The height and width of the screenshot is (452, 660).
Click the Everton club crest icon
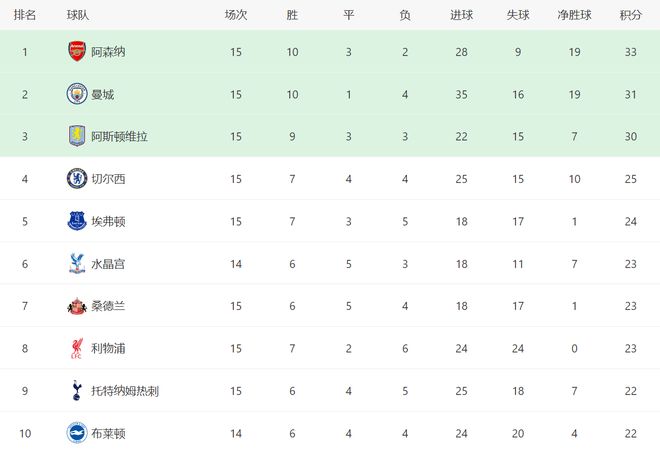tap(76, 221)
